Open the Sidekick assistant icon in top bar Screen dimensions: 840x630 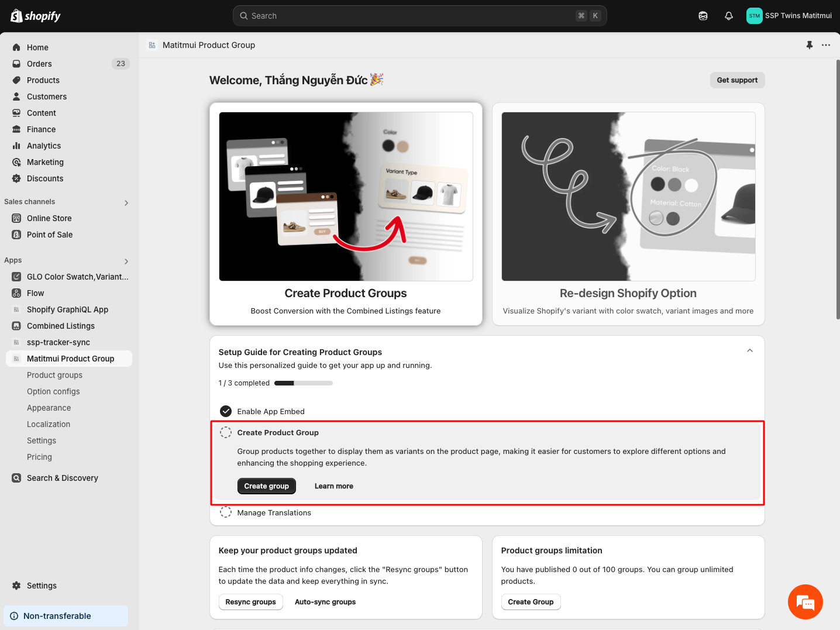[x=703, y=16]
